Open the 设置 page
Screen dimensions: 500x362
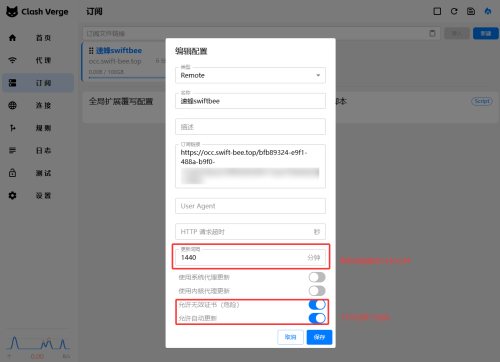(38, 195)
